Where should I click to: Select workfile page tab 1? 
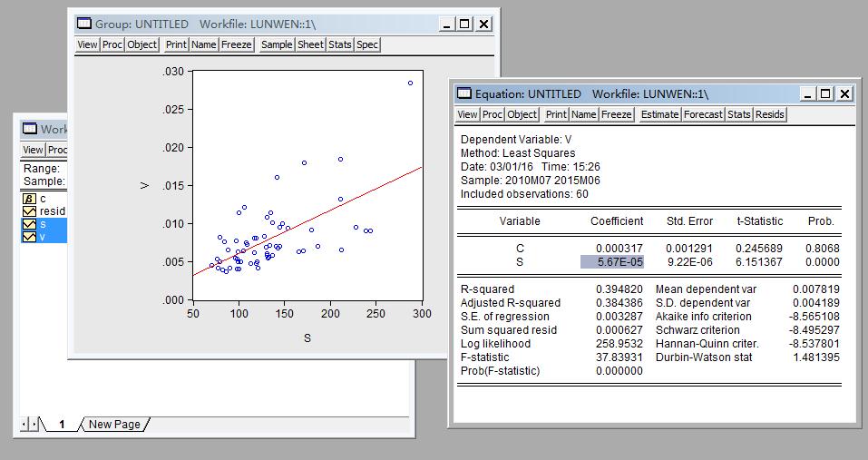(x=62, y=424)
